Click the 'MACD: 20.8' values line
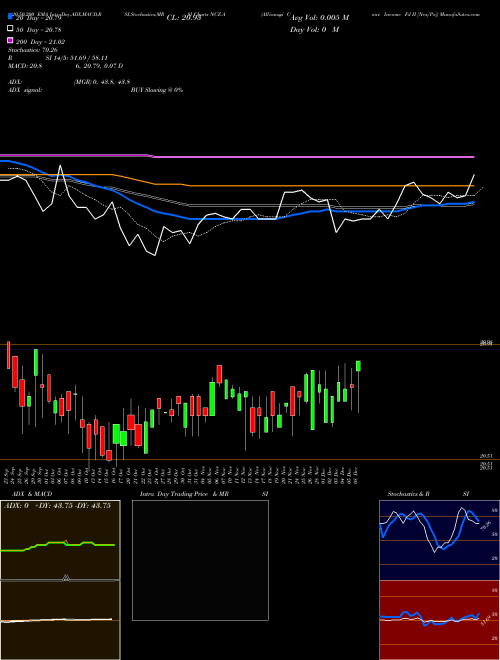500x660 pixels. pyautogui.click(x=65, y=66)
